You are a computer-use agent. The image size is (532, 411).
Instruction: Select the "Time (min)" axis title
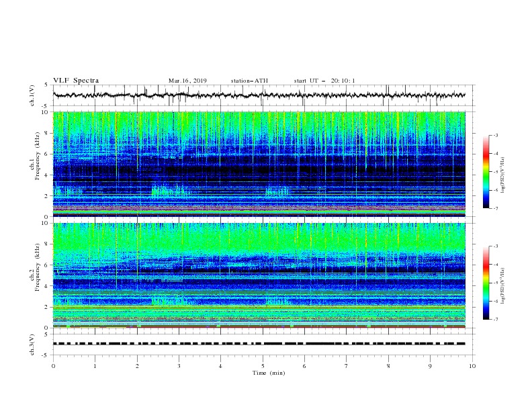pos(269,373)
